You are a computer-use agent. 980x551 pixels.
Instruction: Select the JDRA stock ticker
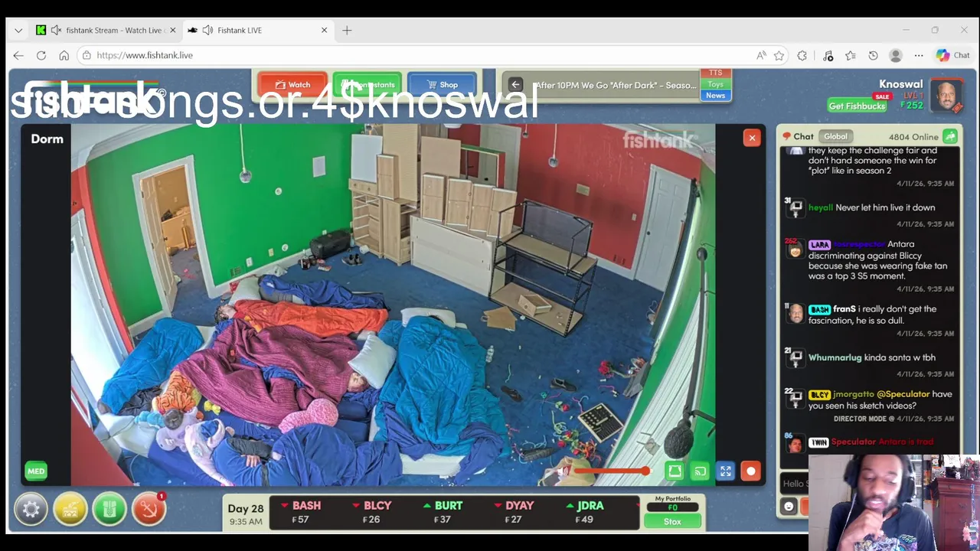click(x=585, y=512)
